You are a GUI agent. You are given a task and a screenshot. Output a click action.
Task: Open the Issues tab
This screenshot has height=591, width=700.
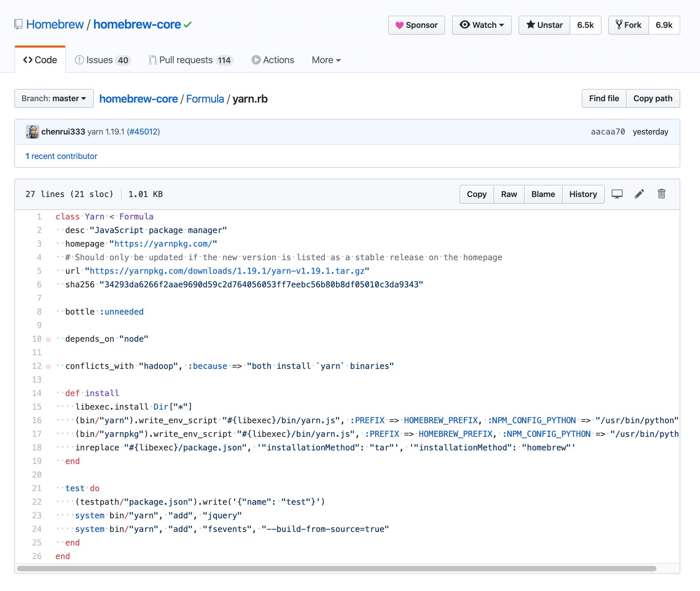[103, 60]
